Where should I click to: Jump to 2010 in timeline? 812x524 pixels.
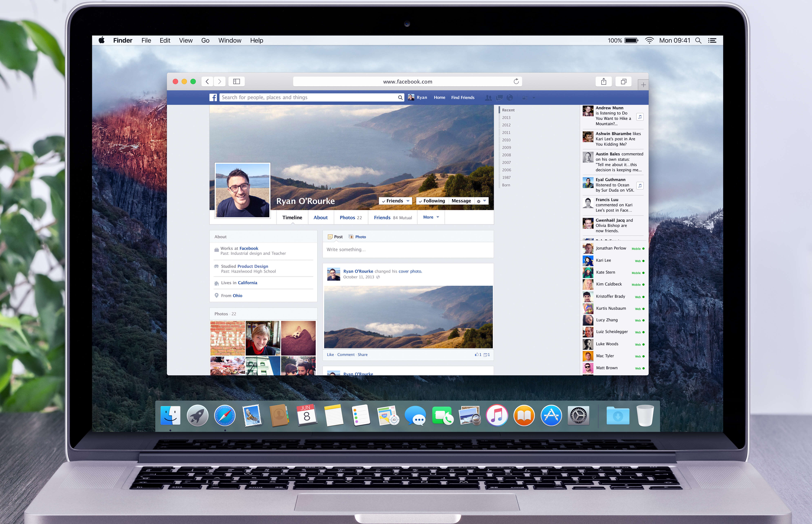pos(506,140)
